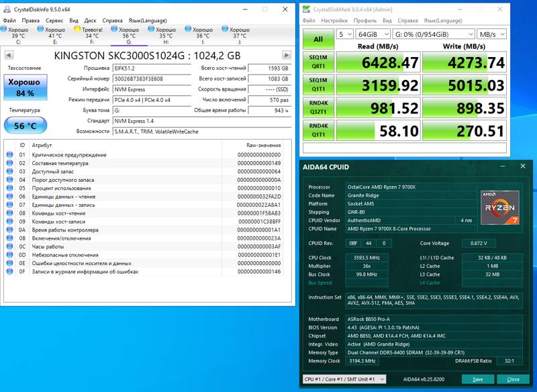The height and width of the screenshot is (392, 537).
Task: Open units dropdown showing MB/s
Action: click(x=491, y=34)
